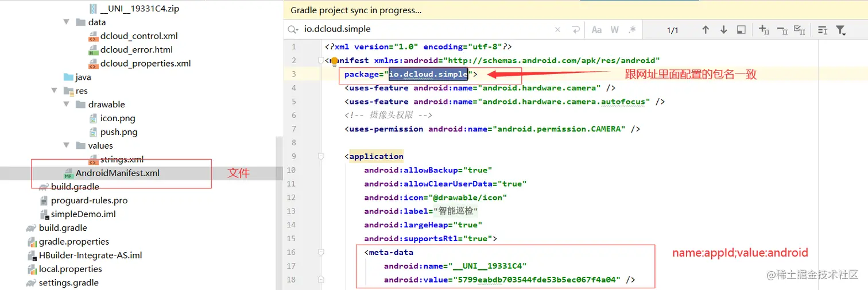Select the values folder label
The height and width of the screenshot is (290, 868).
(x=100, y=146)
